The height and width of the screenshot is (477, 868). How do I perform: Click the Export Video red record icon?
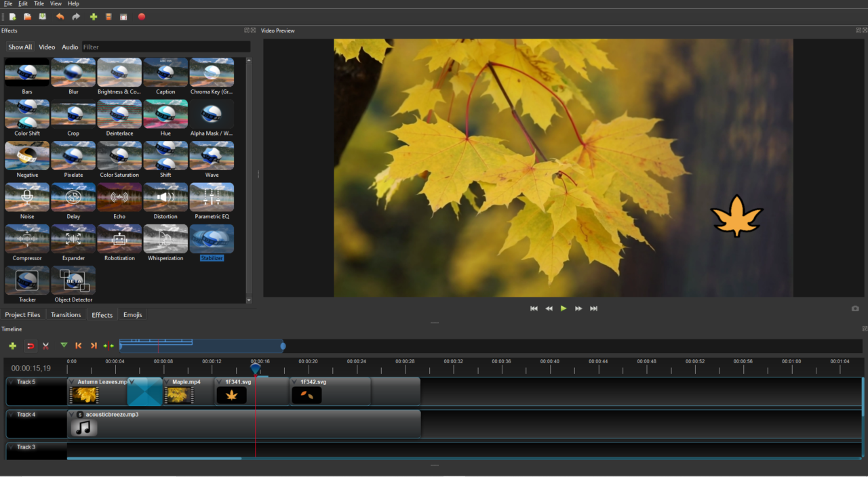[x=142, y=17]
